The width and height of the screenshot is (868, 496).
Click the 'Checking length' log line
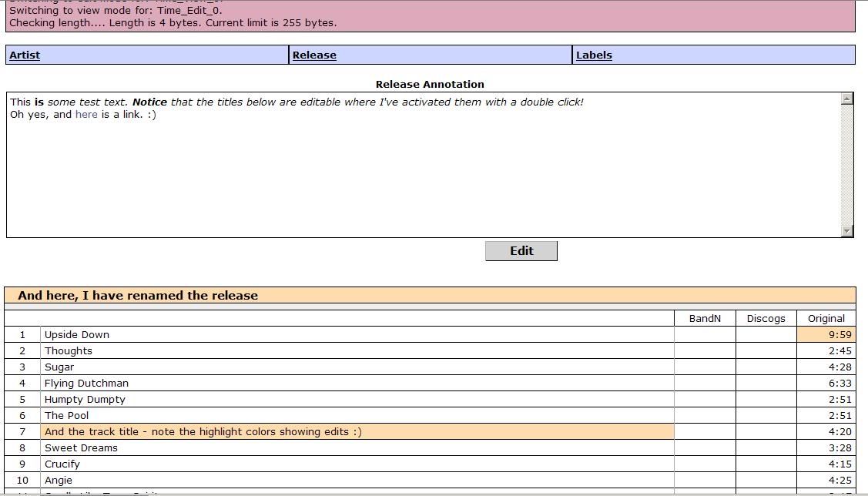(173, 22)
